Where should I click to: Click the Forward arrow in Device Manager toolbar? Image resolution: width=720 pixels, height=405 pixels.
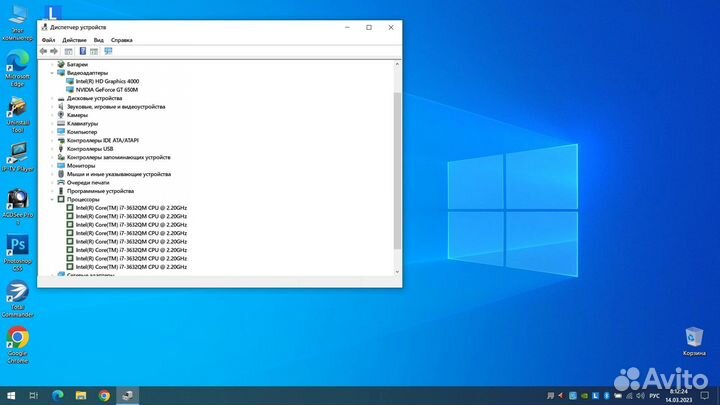54,51
